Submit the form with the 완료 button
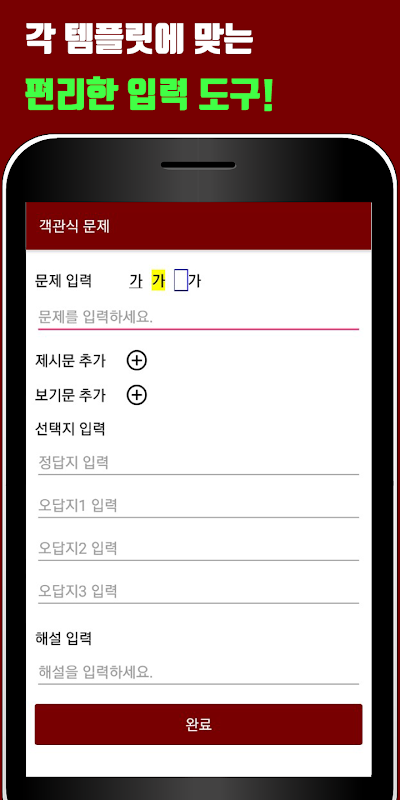Image resolution: width=400 pixels, height=800 pixels. pos(198,724)
